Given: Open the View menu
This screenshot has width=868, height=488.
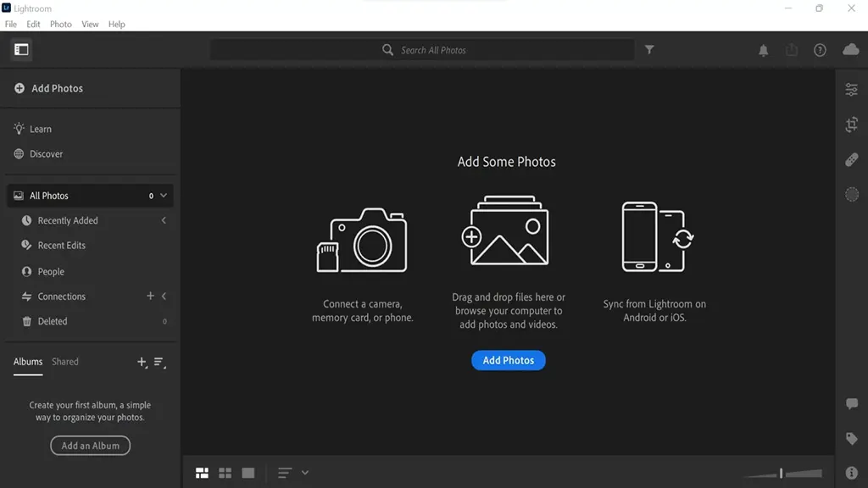Looking at the screenshot, I should [x=90, y=25].
